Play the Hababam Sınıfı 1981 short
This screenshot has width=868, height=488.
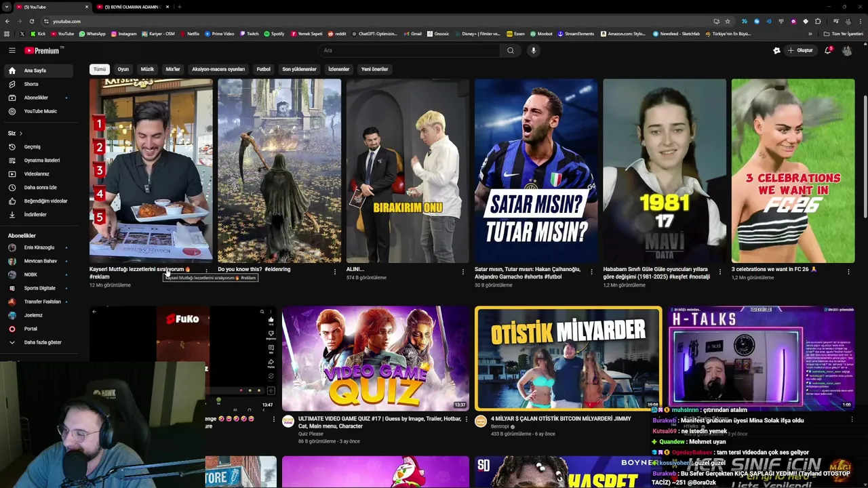(x=665, y=171)
